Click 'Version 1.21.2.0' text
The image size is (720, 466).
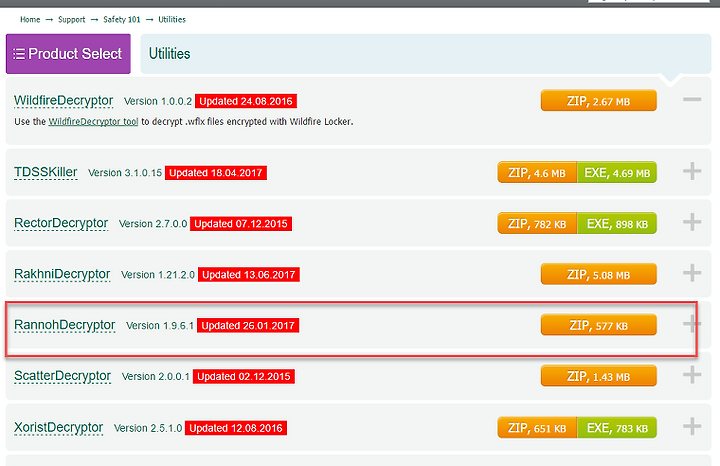coord(158,275)
